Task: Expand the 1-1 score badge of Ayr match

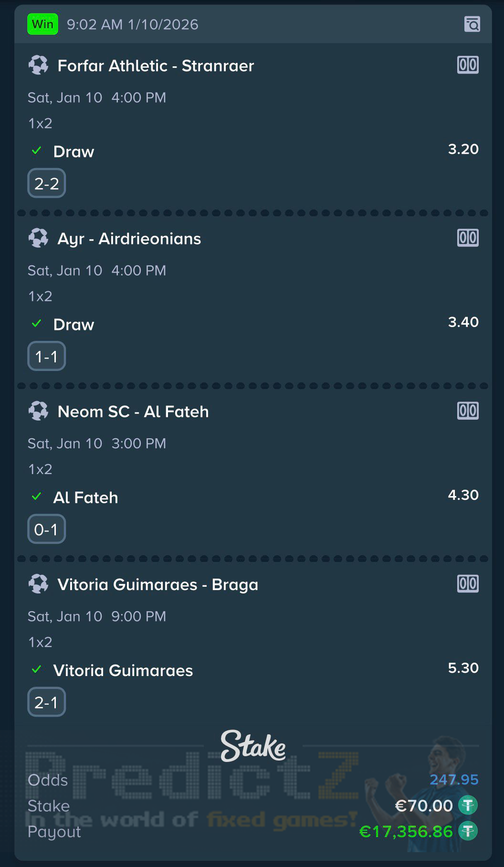Action: (x=46, y=356)
